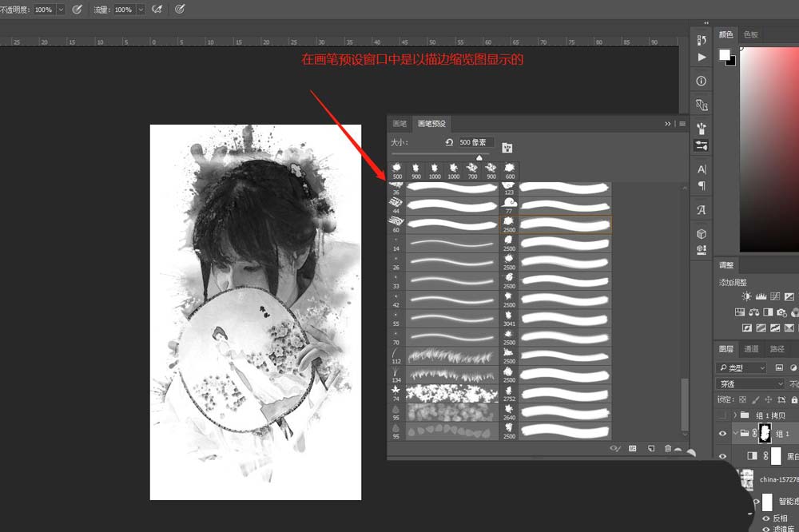Click the toggle live tip preview eye-brush icon

pyautogui.click(x=615, y=448)
